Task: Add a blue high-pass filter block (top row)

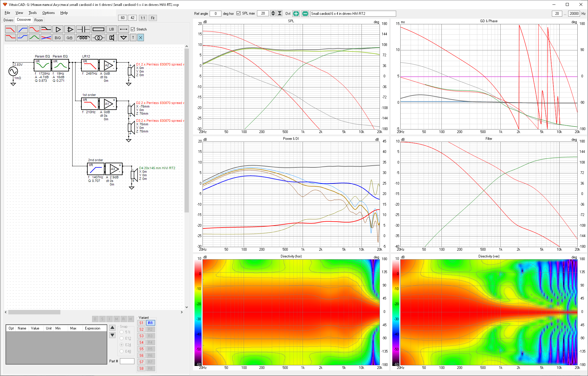Action: [x=22, y=29]
